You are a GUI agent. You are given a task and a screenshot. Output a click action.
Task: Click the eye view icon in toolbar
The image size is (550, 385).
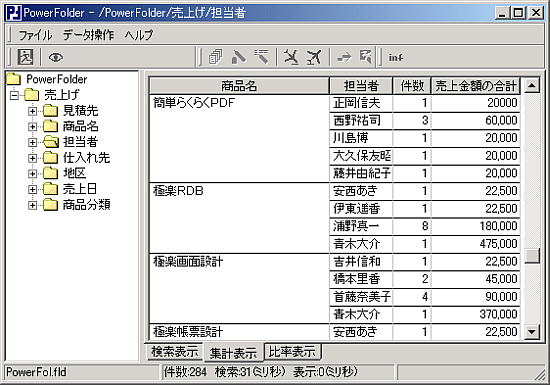[x=56, y=57]
